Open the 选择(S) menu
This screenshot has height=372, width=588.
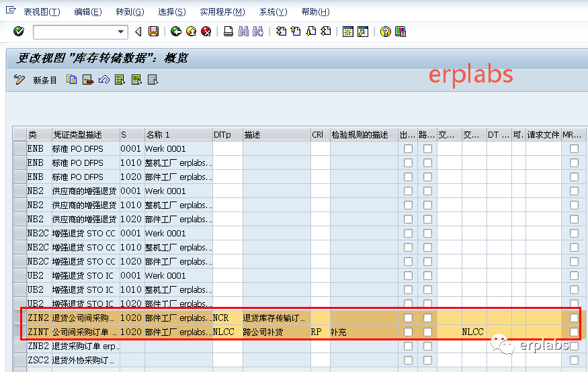point(172,12)
